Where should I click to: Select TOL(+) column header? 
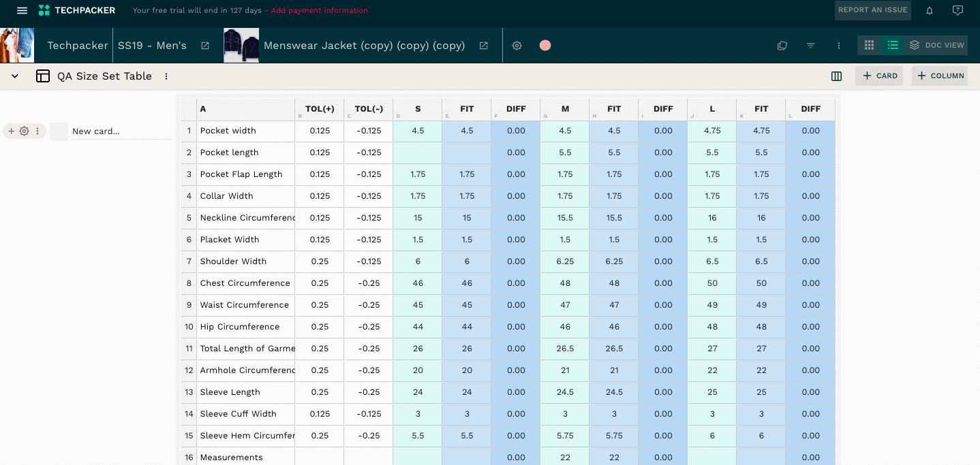[320, 109]
